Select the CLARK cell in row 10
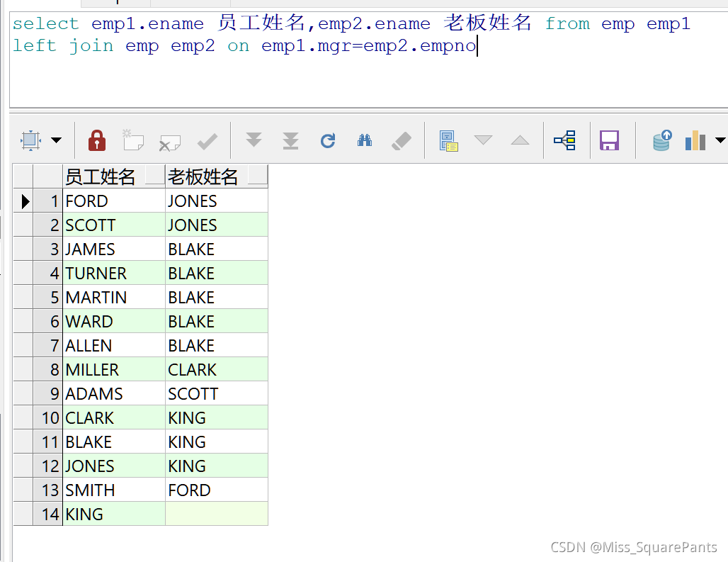Image resolution: width=728 pixels, height=562 pixels. [114, 418]
